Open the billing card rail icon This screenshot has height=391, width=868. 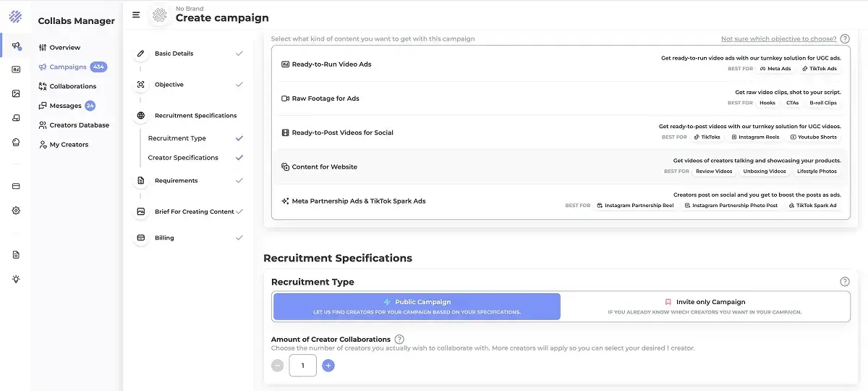pos(16,186)
